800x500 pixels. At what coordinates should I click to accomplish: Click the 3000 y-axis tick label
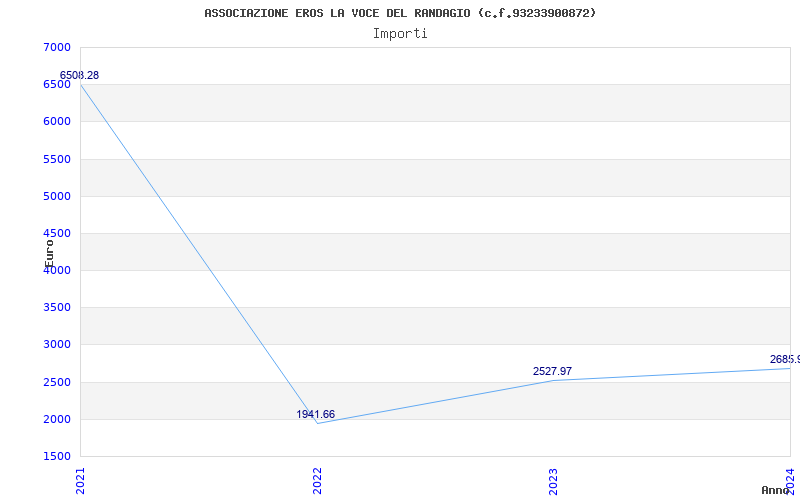point(57,345)
